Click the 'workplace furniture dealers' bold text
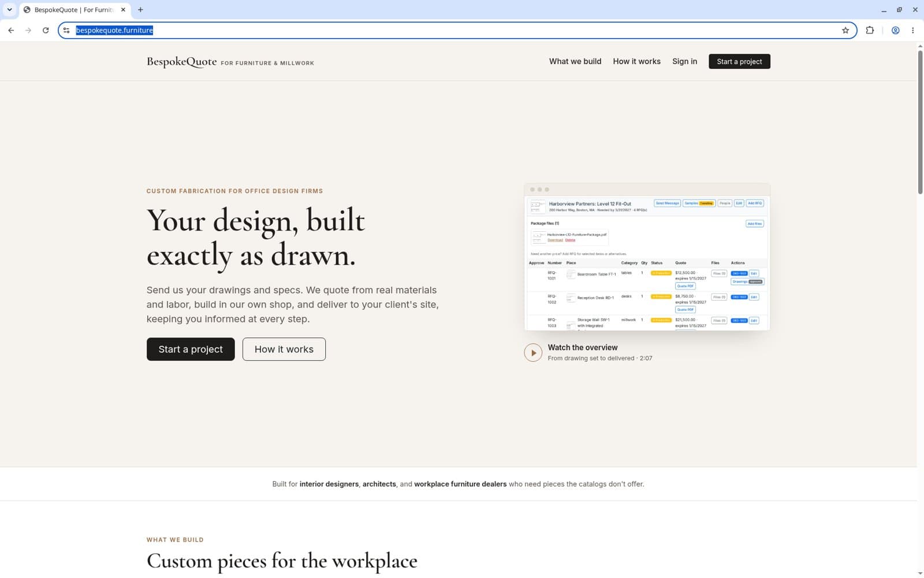This screenshot has height=578, width=924. click(460, 484)
